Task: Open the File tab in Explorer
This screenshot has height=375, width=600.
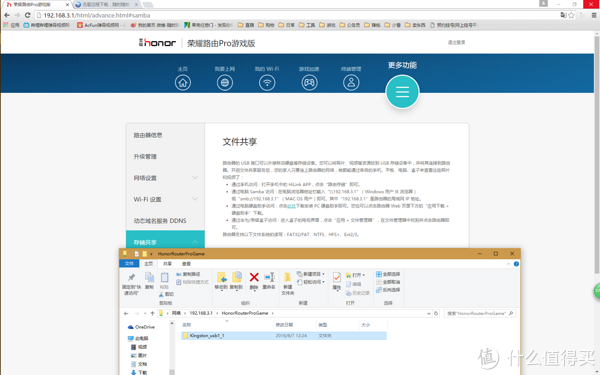Action: [x=129, y=264]
